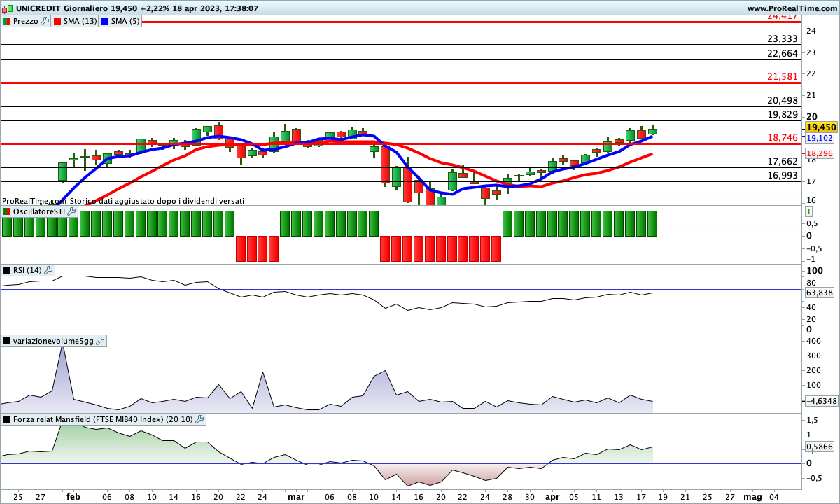Click the 22,664 level label
Screen dimensions: 840x504
click(783, 54)
